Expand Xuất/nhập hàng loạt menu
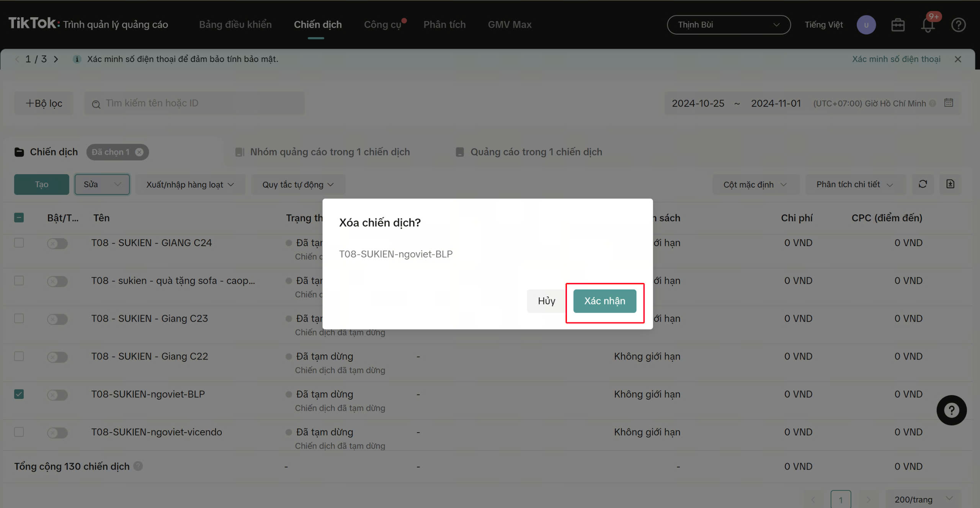The height and width of the screenshot is (508, 980). click(x=190, y=185)
